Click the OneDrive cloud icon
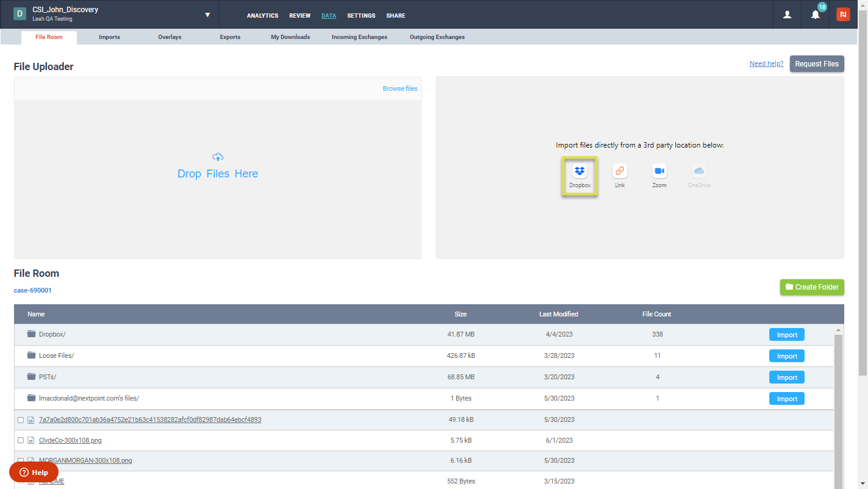 tap(699, 171)
